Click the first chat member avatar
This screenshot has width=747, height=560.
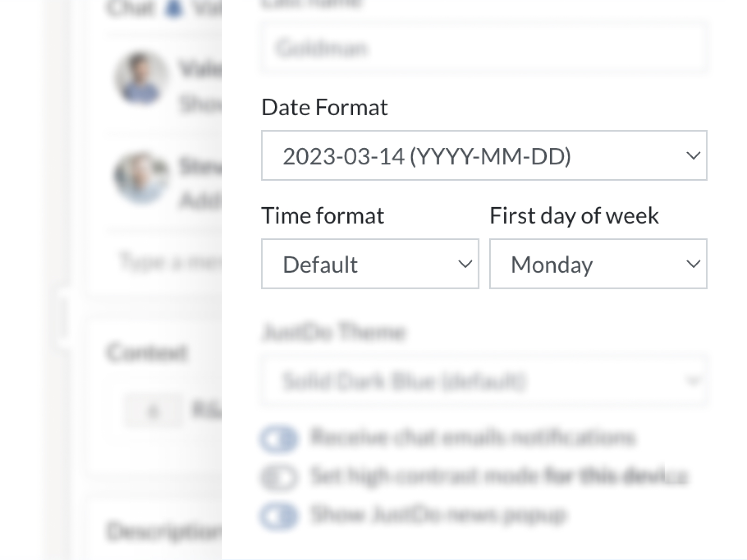tap(141, 77)
